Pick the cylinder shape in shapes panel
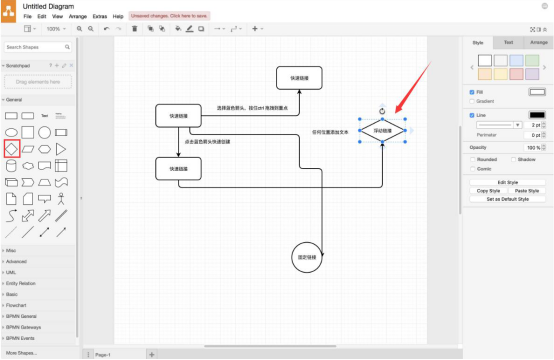This screenshot has width=554, height=360. coord(11,165)
